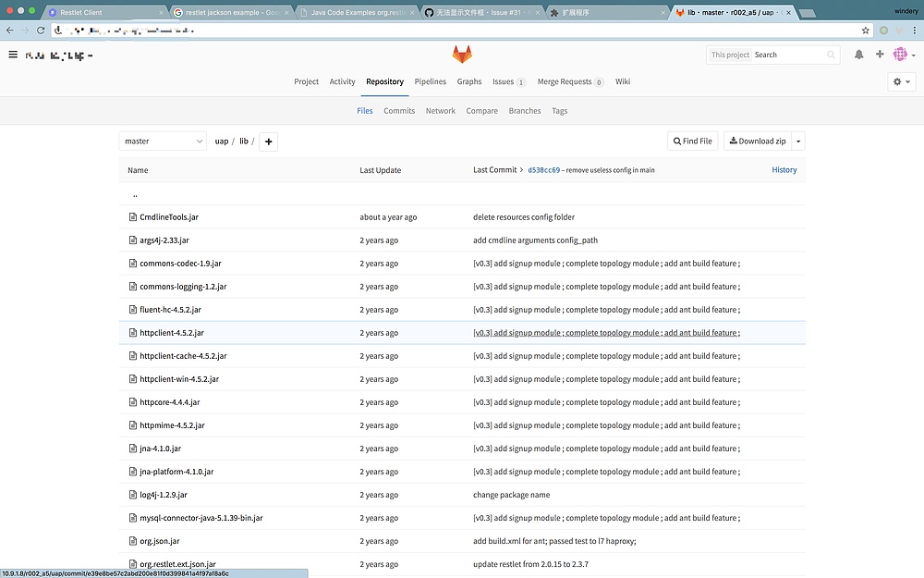Image resolution: width=924 pixels, height=578 pixels.
Task: Click the gear icon for project settings
Action: point(897,81)
